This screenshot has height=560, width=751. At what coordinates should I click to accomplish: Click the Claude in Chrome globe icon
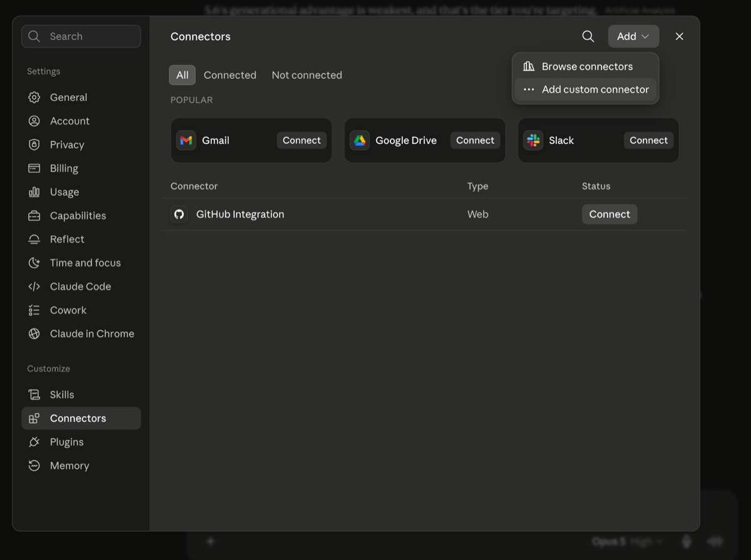click(34, 334)
